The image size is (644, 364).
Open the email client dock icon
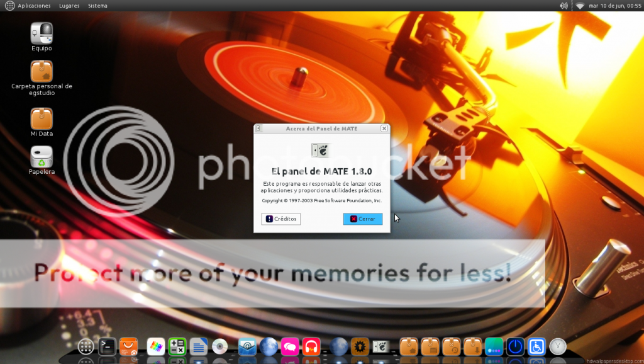tap(247, 346)
